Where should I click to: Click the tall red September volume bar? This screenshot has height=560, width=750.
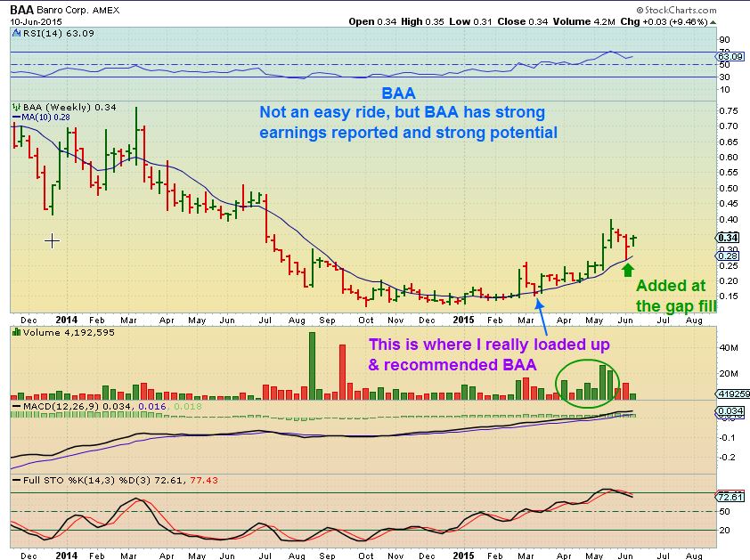coord(342,372)
